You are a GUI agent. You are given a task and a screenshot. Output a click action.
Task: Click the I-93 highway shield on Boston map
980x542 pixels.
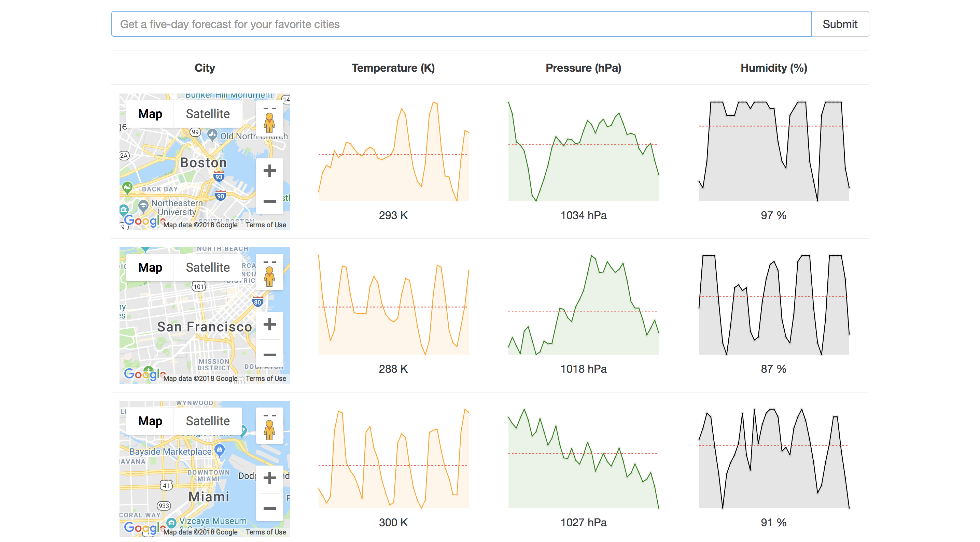pos(219,176)
